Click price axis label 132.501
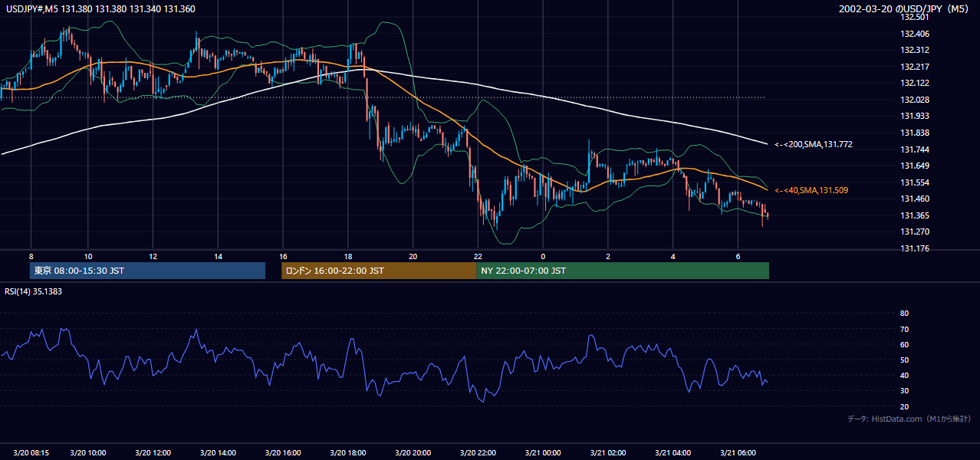This screenshot has height=460, width=980. pyautogui.click(x=914, y=17)
